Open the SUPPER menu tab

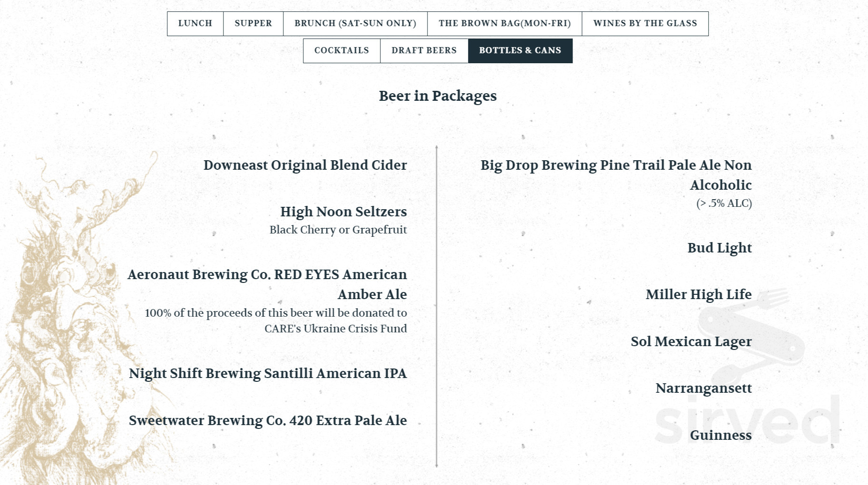pyautogui.click(x=253, y=23)
